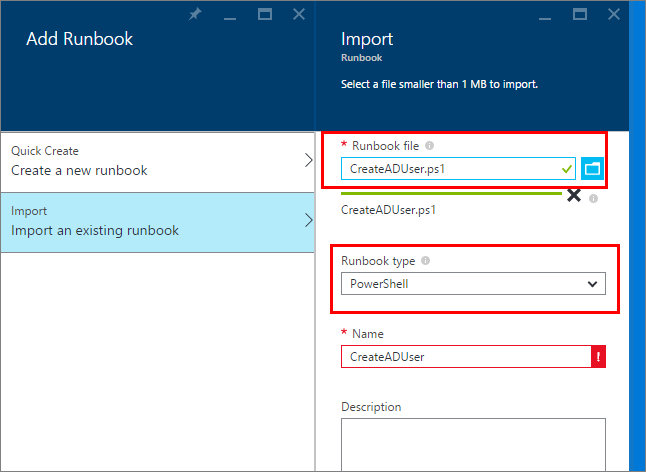Open the Runbook type PowerShell dropdown
This screenshot has width=646, height=472.
coord(473,283)
